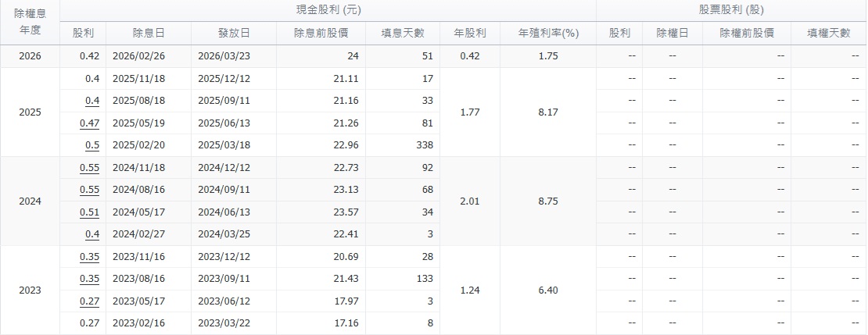Select the payment date 2024/12/12
Image resolution: width=868 pixels, height=335 pixels.
tap(224, 167)
